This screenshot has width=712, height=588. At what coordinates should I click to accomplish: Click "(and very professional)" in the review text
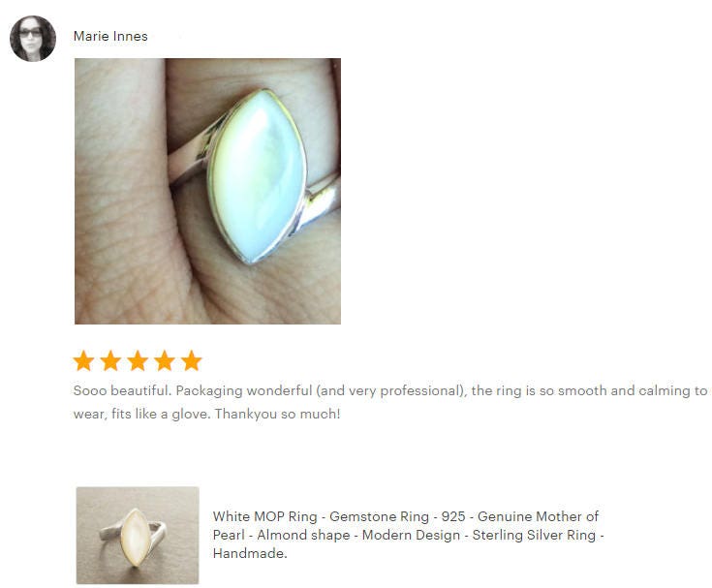pyautogui.click(x=391, y=391)
